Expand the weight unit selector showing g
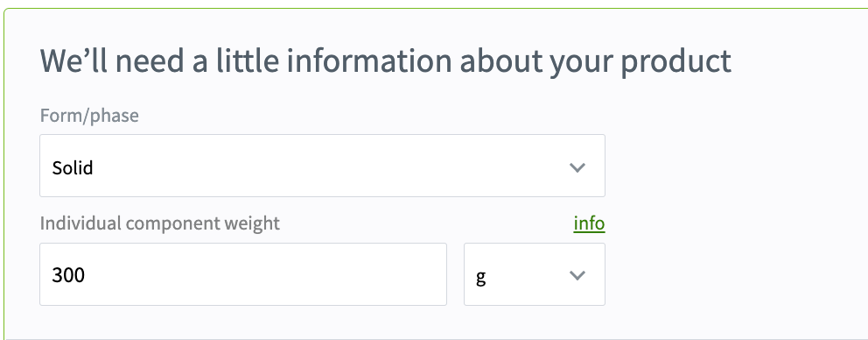Viewport: 868px width, 340px height. click(x=535, y=274)
